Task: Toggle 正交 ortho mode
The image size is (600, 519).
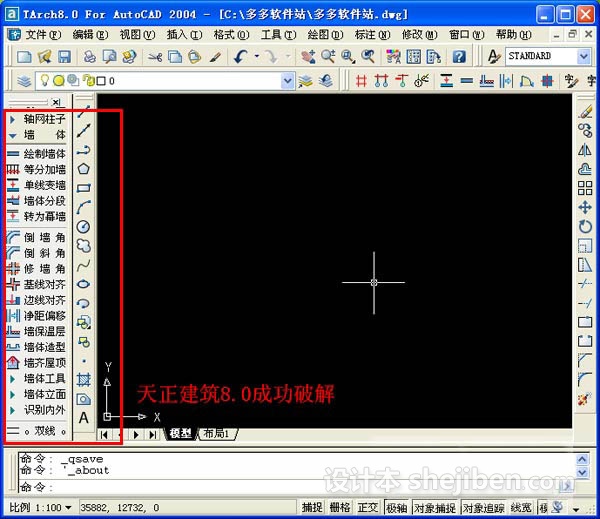Action: coord(368,508)
